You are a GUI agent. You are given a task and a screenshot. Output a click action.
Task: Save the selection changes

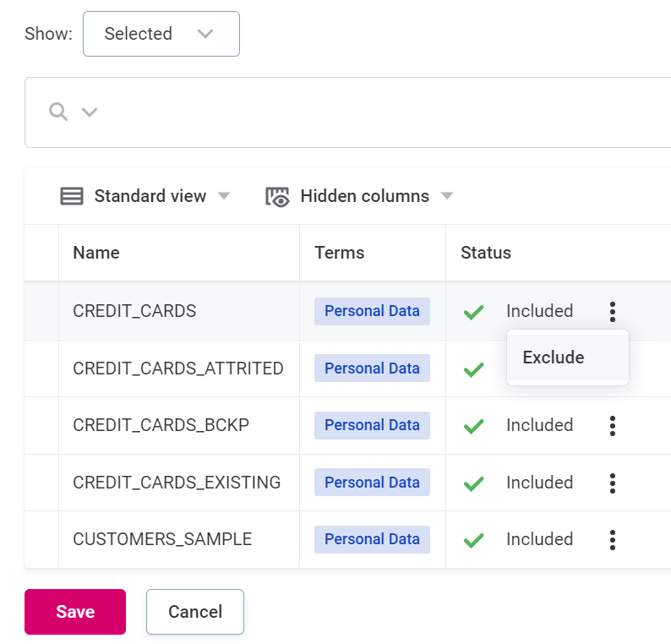click(x=75, y=612)
